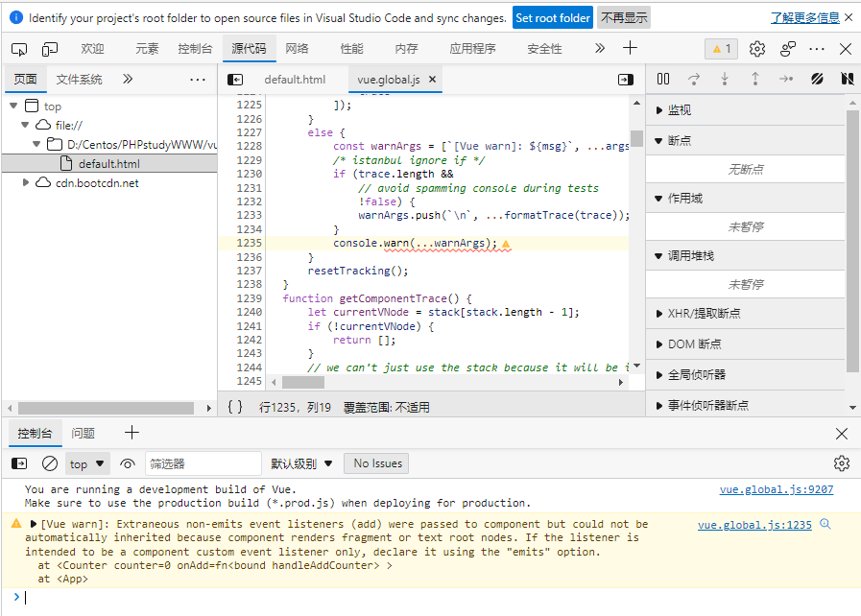
Task: Open the top JavaScript context dropdown
Action: click(x=87, y=464)
